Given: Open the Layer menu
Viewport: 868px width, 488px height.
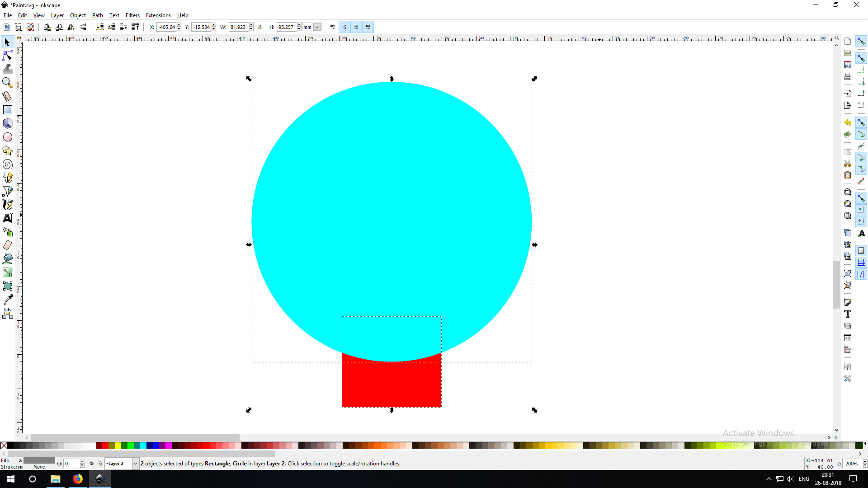Looking at the screenshot, I should pyautogui.click(x=57, y=15).
